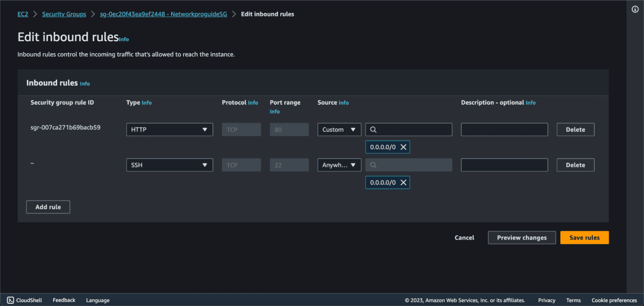
Task: Focus the HTTP rule description field
Action: 504,129
